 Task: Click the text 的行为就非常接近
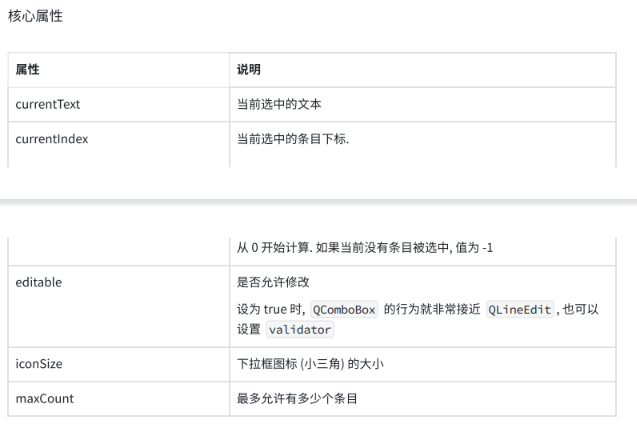click(x=432, y=309)
